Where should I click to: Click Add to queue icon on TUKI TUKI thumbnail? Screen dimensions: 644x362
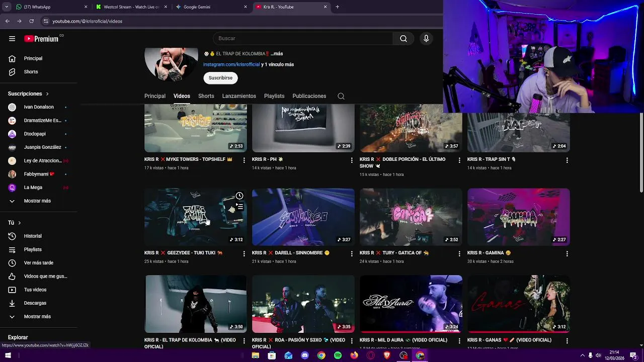tap(239, 206)
